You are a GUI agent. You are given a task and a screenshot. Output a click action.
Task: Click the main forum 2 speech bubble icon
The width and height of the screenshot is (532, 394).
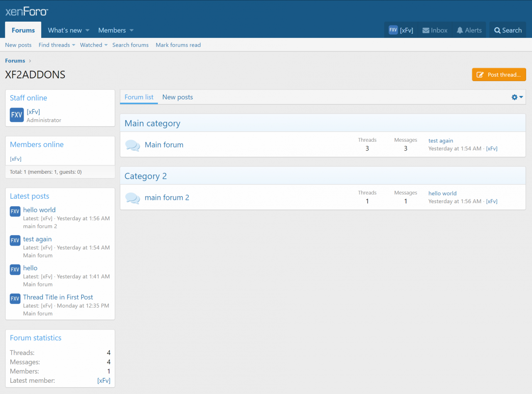point(133,198)
